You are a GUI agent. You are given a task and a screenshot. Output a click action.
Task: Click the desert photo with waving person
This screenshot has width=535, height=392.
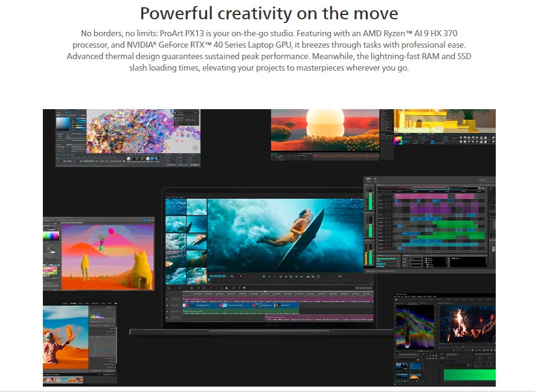(x=65, y=337)
